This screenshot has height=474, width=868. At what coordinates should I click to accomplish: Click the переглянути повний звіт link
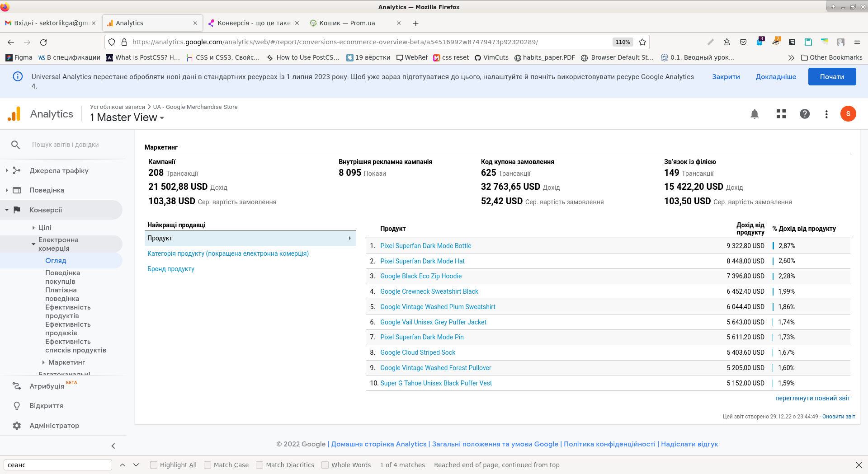click(x=812, y=398)
